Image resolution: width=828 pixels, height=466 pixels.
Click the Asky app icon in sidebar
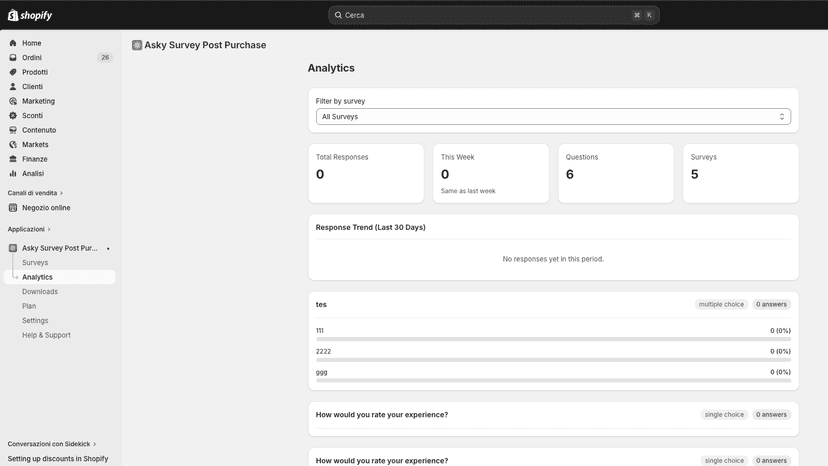(13, 248)
